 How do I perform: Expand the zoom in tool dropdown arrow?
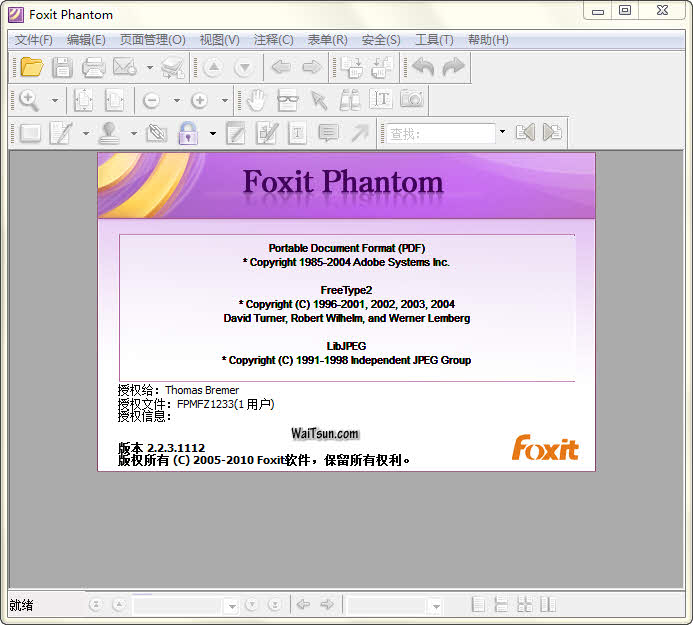click(54, 100)
